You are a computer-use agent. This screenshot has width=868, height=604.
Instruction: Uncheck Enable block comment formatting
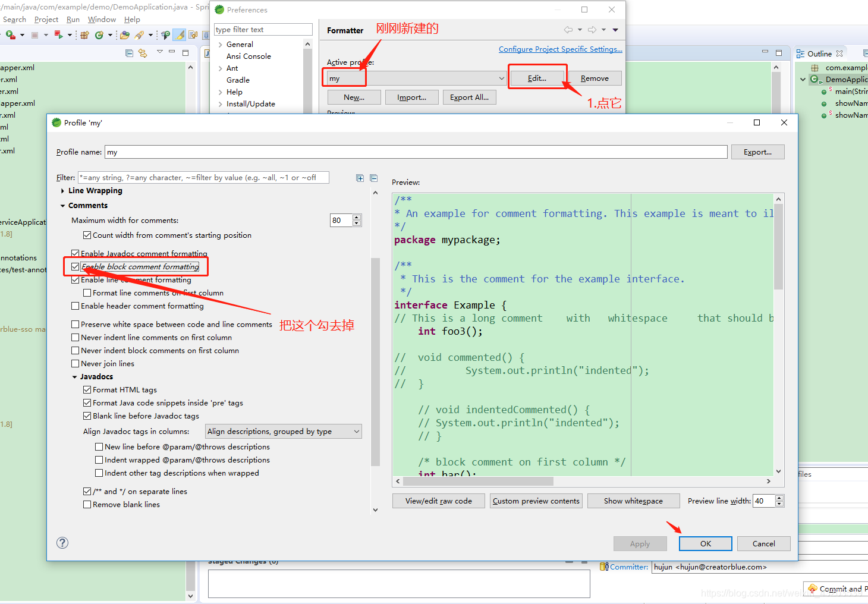click(75, 267)
